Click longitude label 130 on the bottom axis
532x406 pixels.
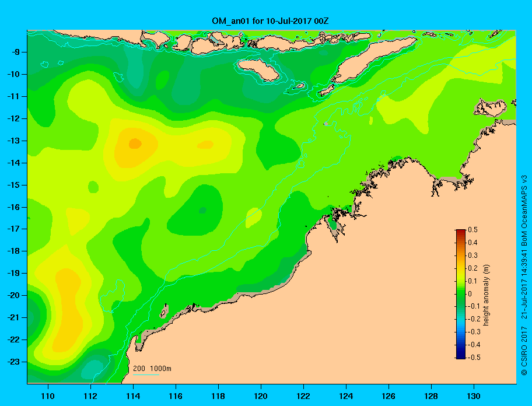click(474, 396)
